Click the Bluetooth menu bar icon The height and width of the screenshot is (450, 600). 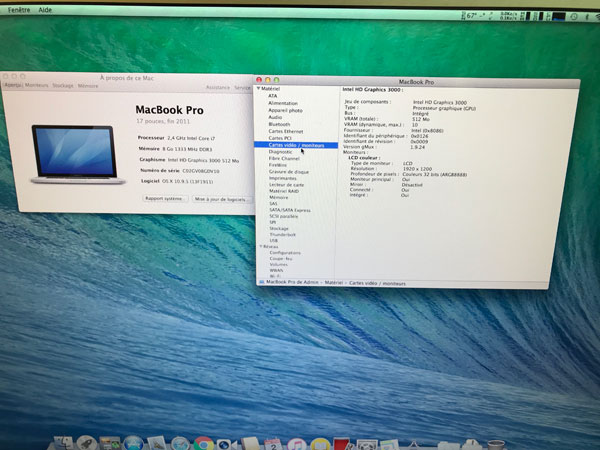coord(585,16)
